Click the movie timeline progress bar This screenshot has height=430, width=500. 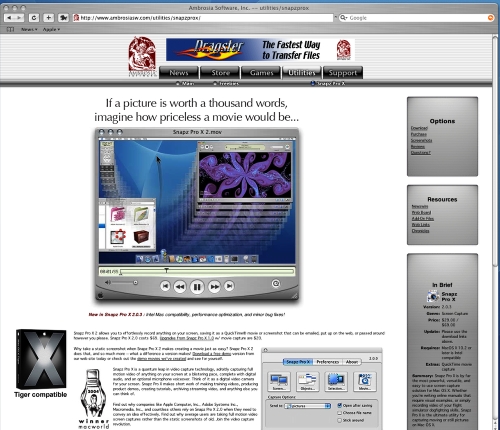[x=207, y=271]
